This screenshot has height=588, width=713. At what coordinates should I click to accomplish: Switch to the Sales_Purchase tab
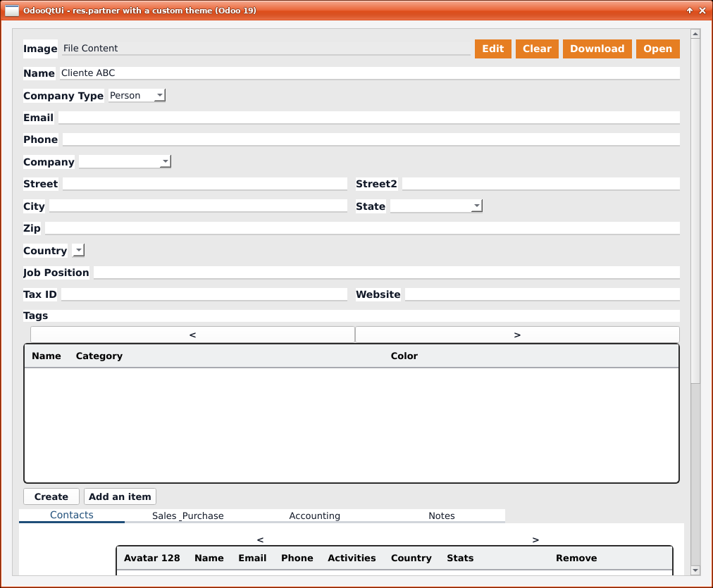[x=188, y=515]
